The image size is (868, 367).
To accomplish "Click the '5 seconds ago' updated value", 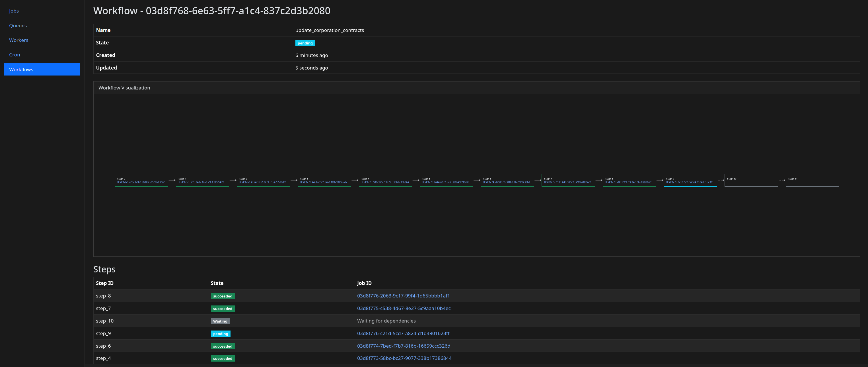I will [x=312, y=68].
